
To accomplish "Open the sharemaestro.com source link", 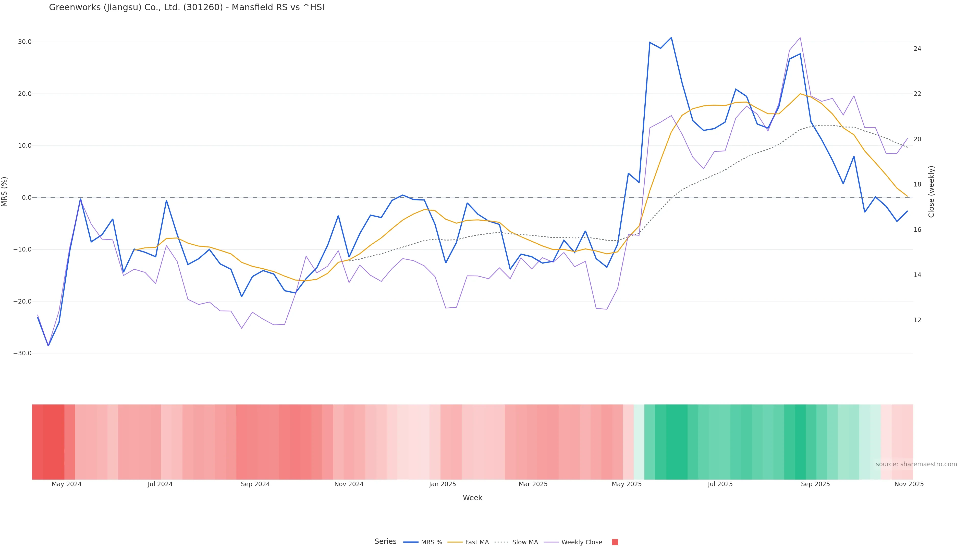I will 916,464.
